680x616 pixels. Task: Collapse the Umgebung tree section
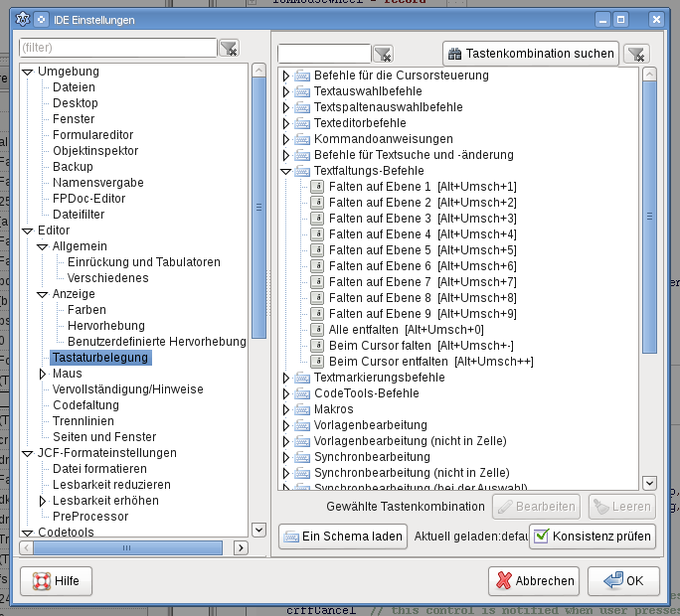tap(28, 72)
